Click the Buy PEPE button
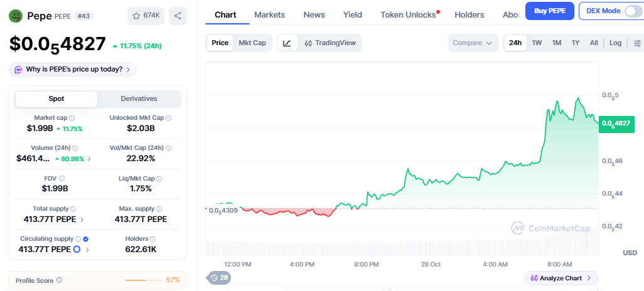This screenshot has height=291, width=644. point(550,11)
